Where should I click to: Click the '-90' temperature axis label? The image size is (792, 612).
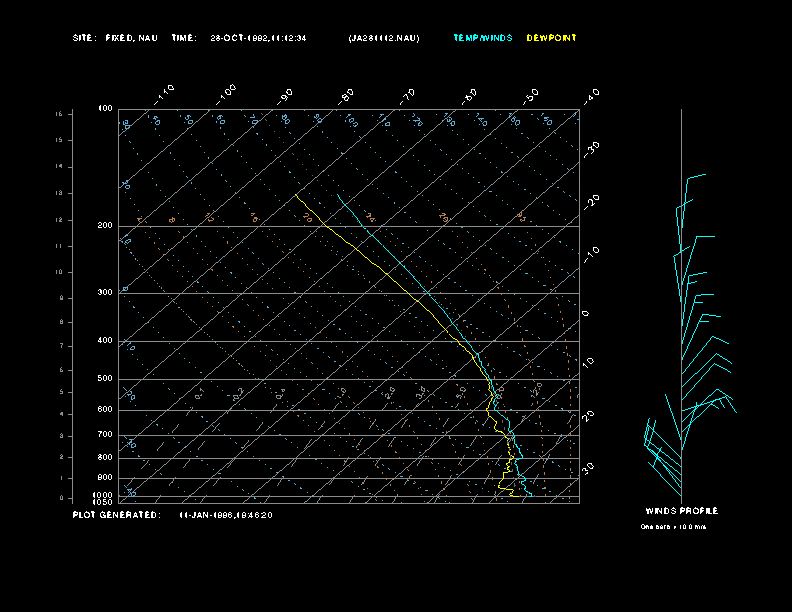click(285, 96)
